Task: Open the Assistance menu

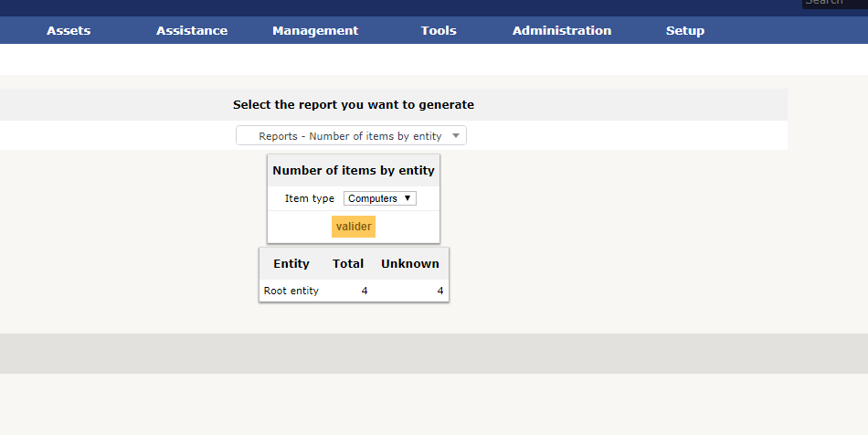Action: click(192, 30)
